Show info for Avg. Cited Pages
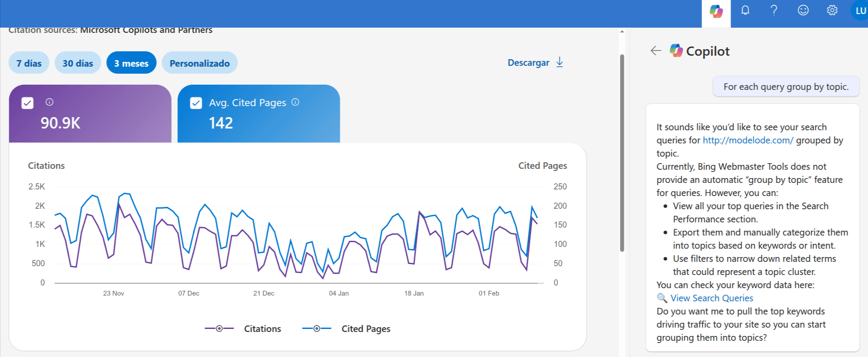 tap(295, 102)
